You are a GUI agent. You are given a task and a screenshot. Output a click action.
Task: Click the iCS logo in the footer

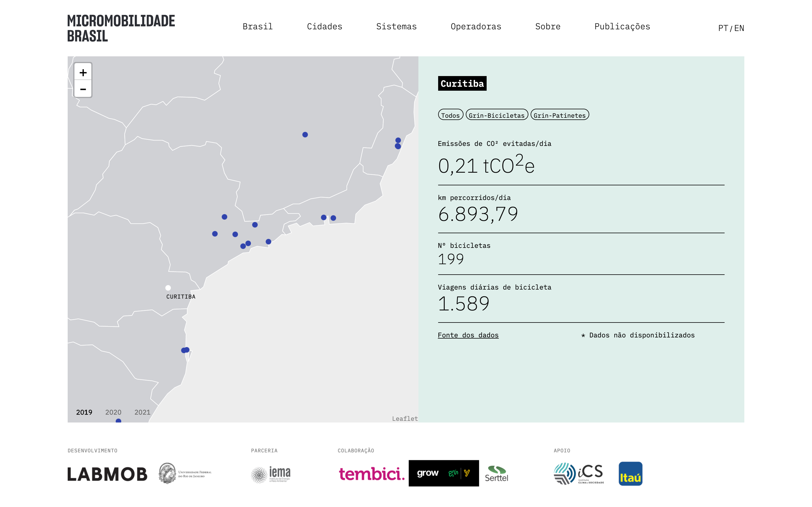point(579,473)
